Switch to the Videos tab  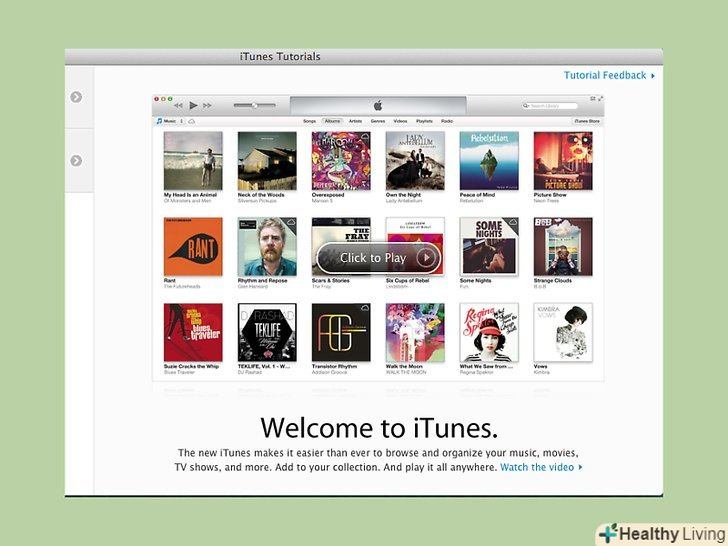pos(400,121)
